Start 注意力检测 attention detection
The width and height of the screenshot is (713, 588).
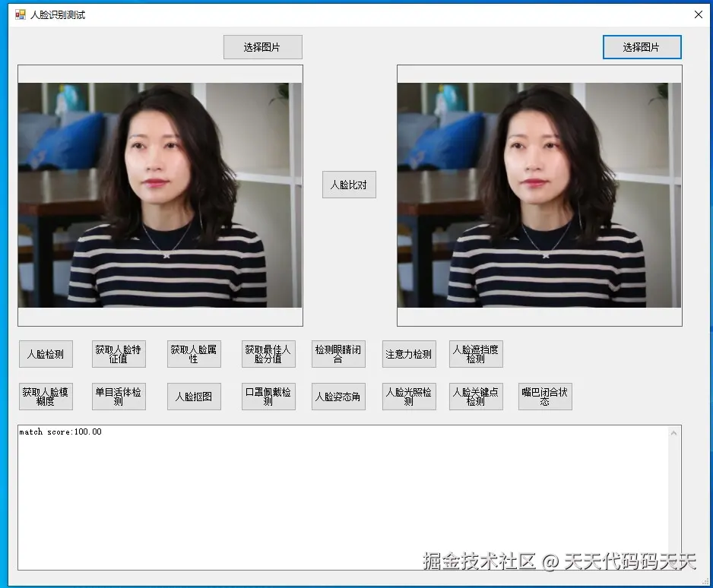point(410,353)
